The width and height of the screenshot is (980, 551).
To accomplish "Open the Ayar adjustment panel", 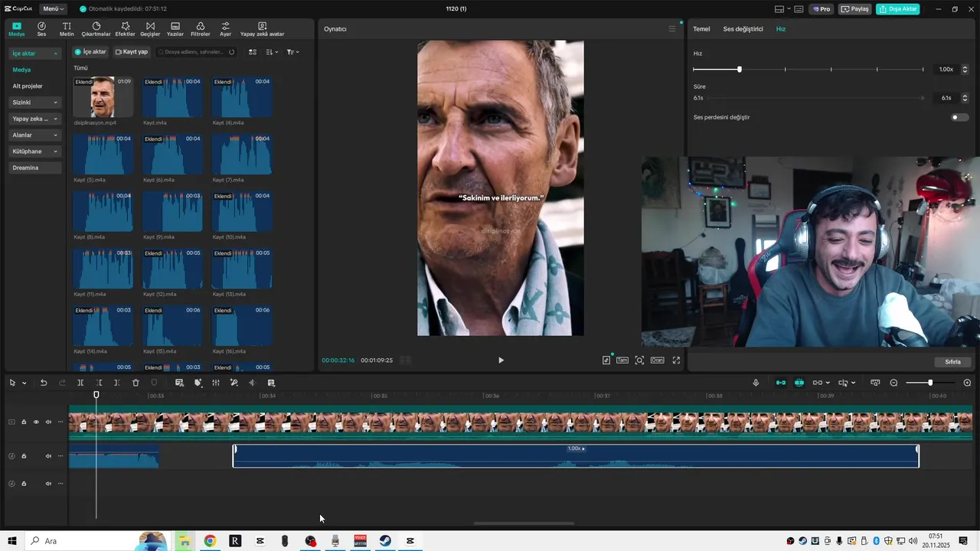I will tap(225, 29).
